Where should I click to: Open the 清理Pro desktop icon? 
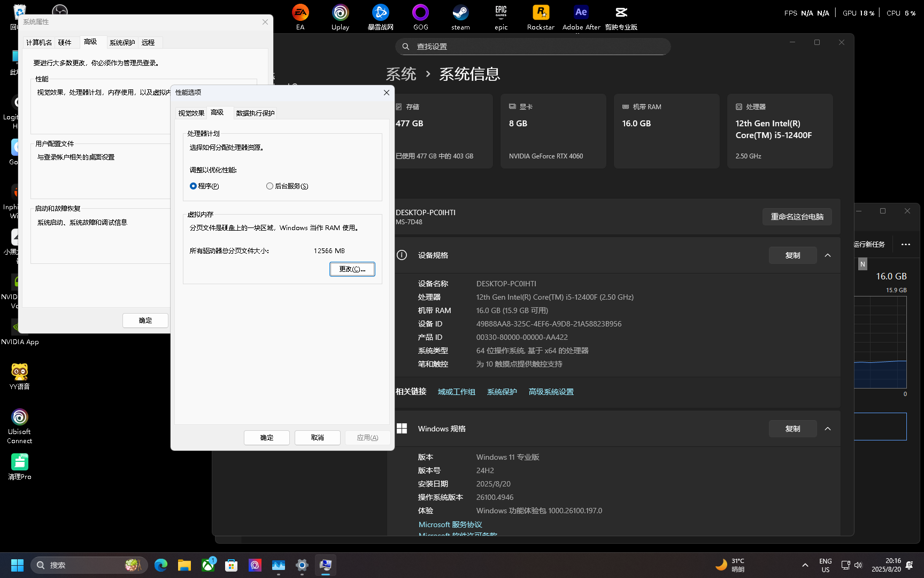[20, 467]
